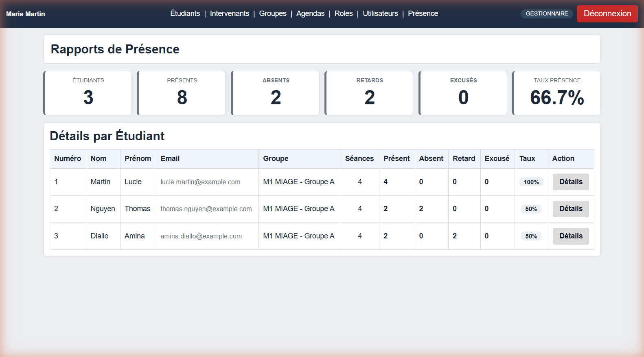Open the Étudiants navigation link
Viewport: 644px width, 357px height.
tap(185, 13)
